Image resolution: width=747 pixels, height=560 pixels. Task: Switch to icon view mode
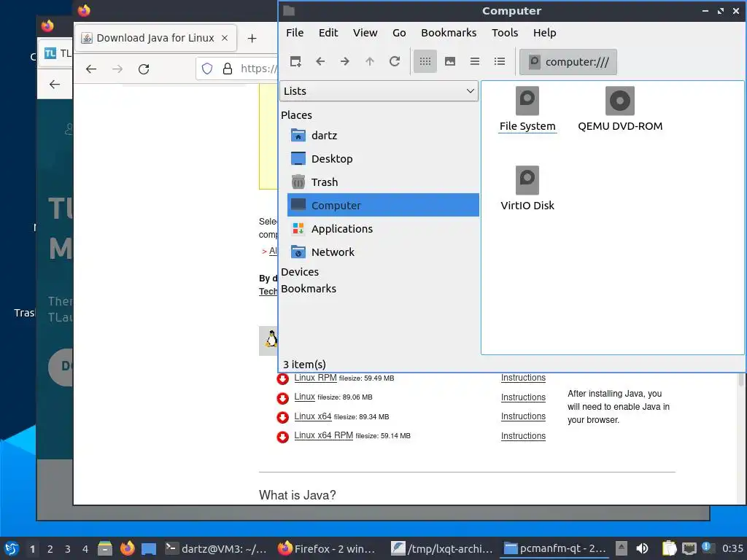click(x=425, y=61)
